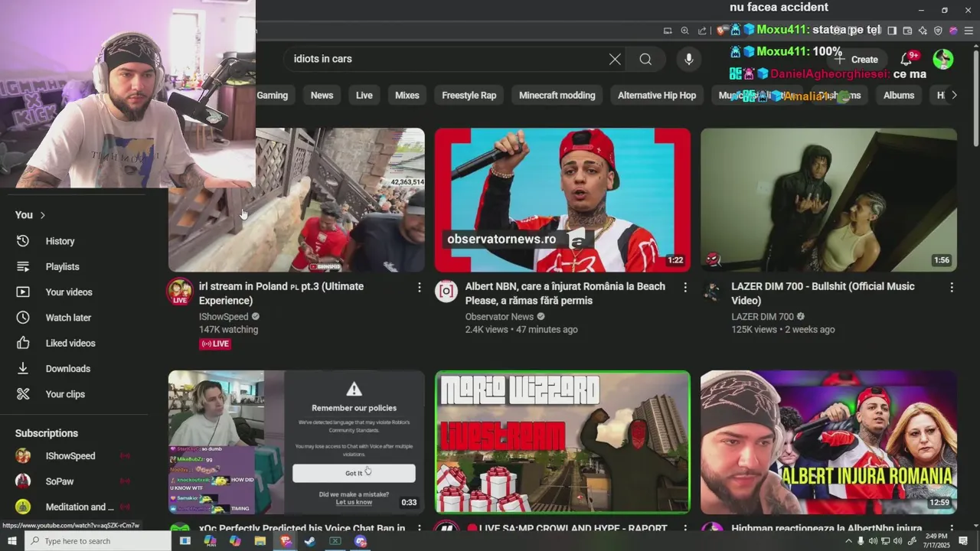Open 'LAZER DIM 700 - Bullshit' video title
The width and height of the screenshot is (980, 551).
pyautogui.click(x=823, y=293)
